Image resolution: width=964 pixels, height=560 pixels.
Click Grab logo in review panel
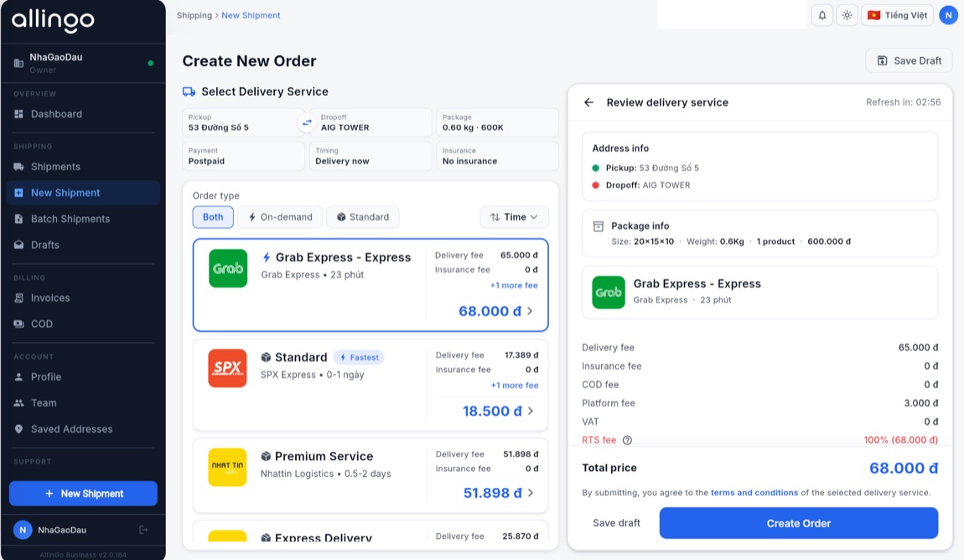pyautogui.click(x=609, y=292)
